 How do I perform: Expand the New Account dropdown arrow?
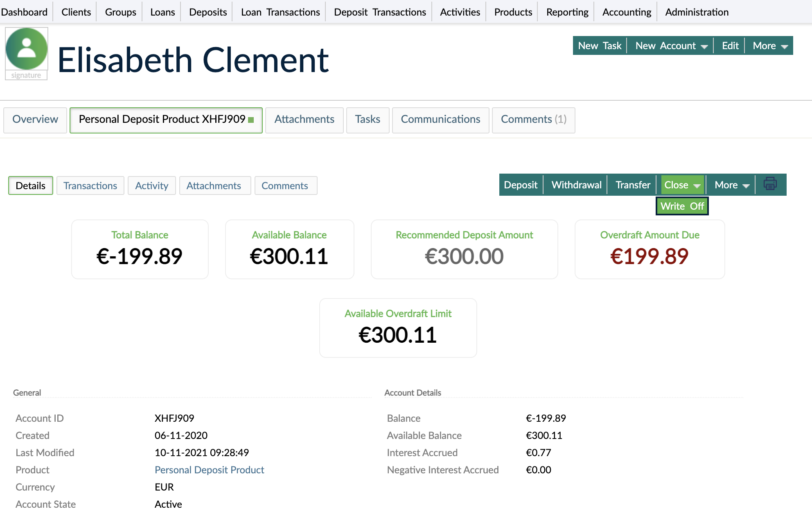tap(705, 46)
